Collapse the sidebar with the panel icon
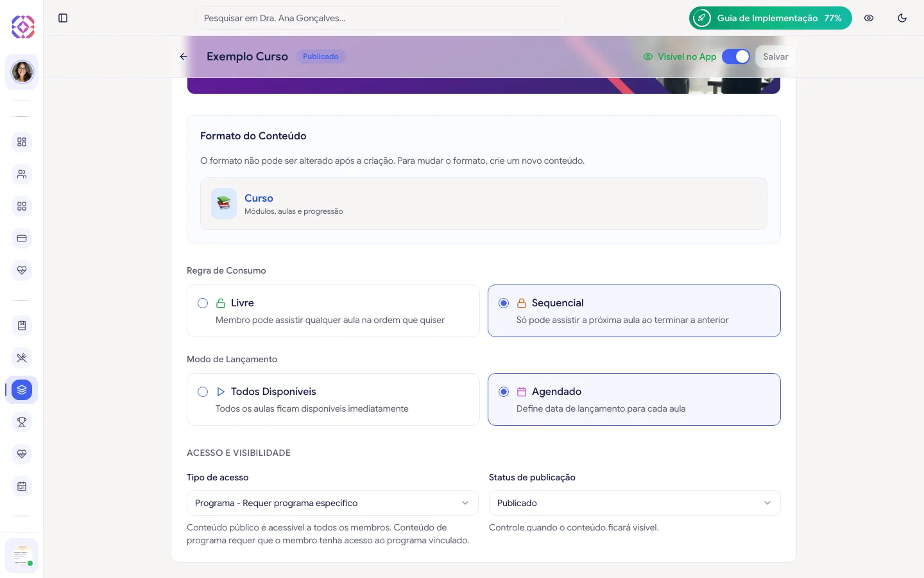The image size is (924, 578). (x=63, y=18)
